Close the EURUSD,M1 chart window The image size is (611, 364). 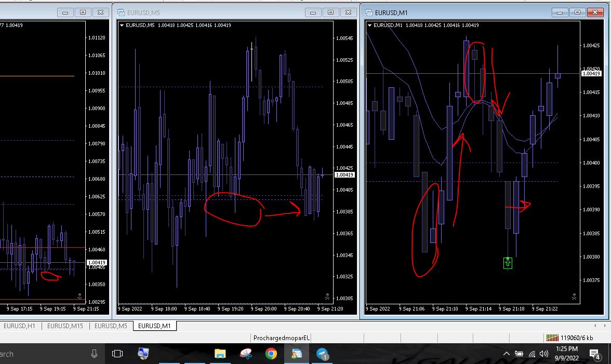[595, 12]
